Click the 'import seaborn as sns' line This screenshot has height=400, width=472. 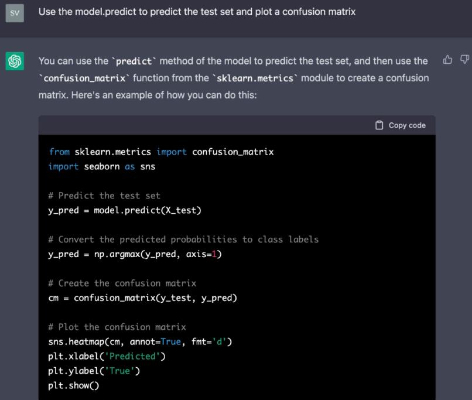pyautogui.click(x=102, y=167)
